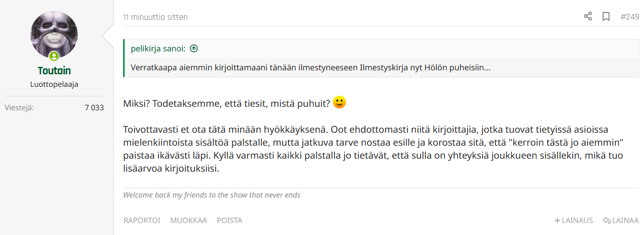644x235 pixels.
Task: Click the green online status badge on the avatar
Action: (54, 56)
